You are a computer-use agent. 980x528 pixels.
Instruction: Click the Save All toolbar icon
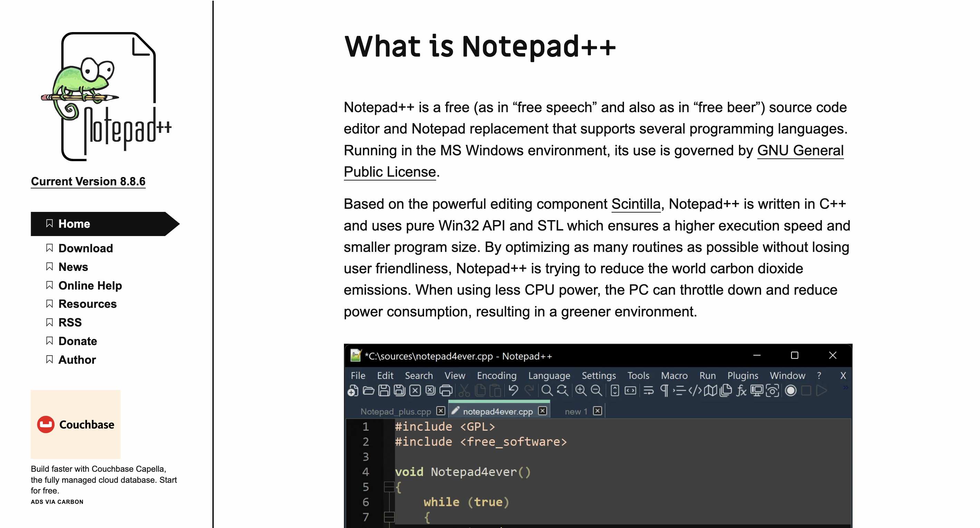[x=399, y=390]
